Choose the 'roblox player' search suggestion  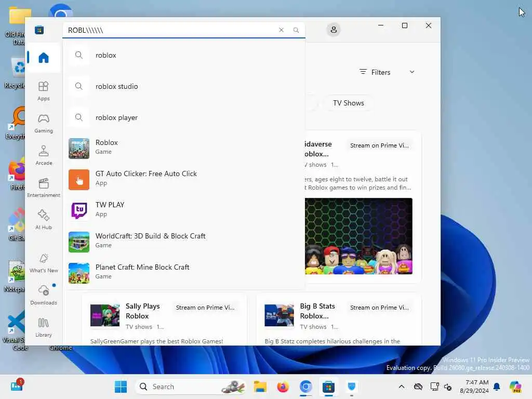click(x=184, y=117)
